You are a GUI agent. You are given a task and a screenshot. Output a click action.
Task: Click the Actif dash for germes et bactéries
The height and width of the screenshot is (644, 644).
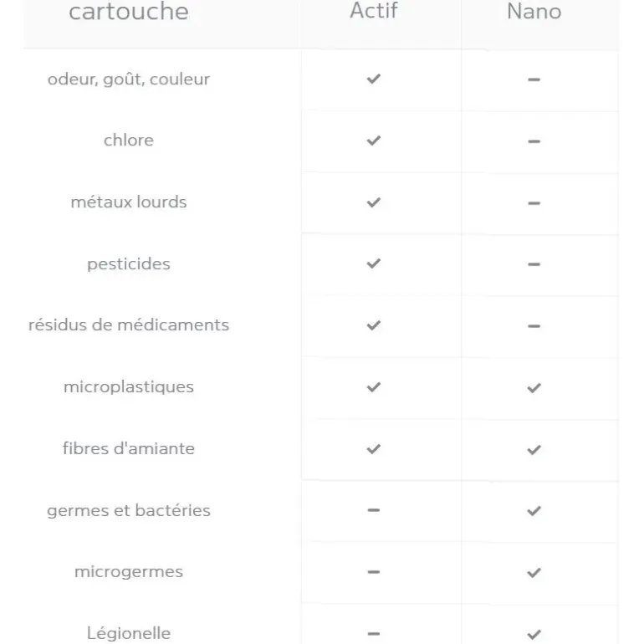[374, 510]
